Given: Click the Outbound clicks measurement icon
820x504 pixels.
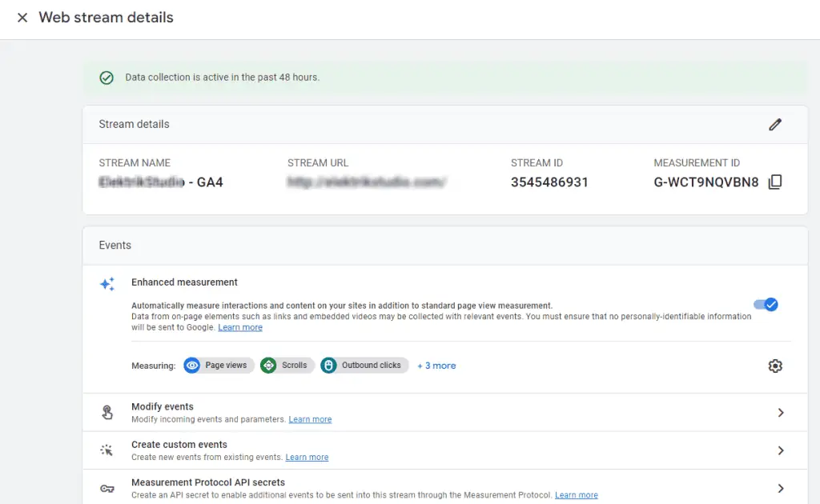Looking at the screenshot, I should 328,366.
